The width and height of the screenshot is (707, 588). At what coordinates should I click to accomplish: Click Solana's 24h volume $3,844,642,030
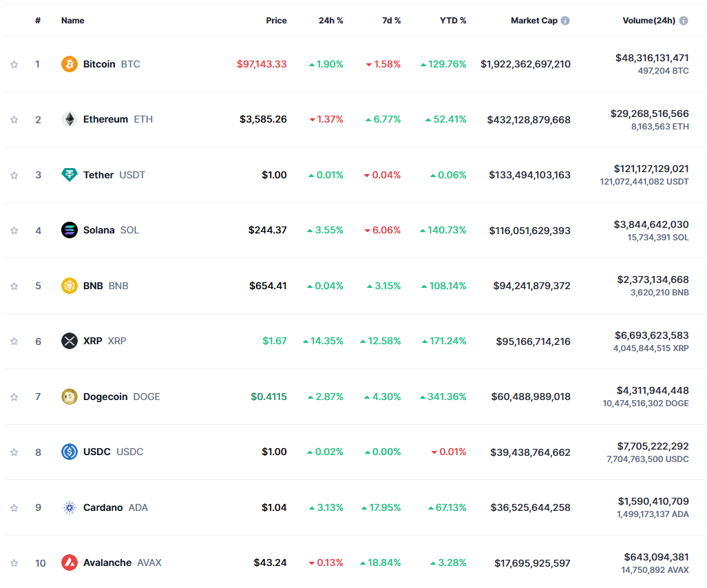(x=651, y=224)
